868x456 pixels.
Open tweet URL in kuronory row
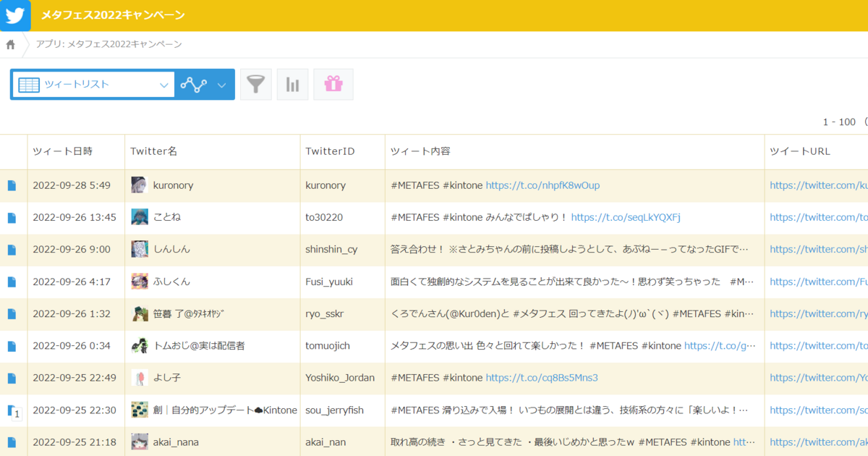point(819,185)
